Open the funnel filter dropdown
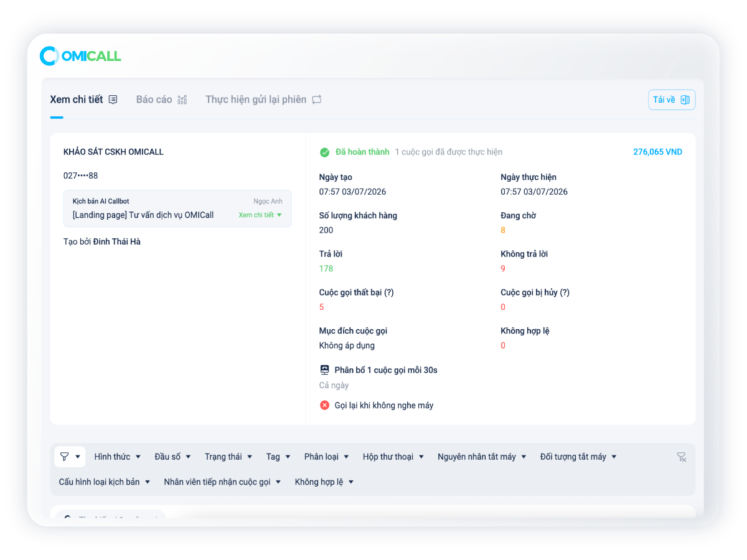Viewport: 747px width, 560px height. [70, 457]
